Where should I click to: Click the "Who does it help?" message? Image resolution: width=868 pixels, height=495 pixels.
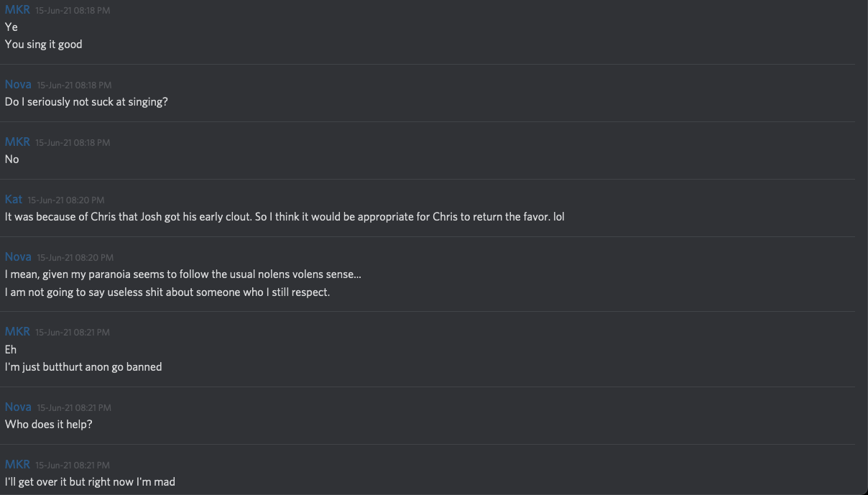tap(49, 424)
